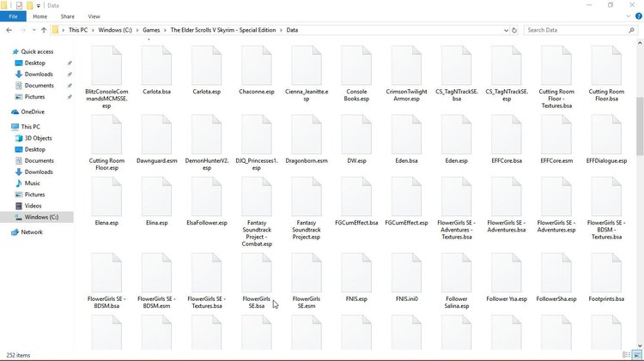Select the FollowerSha.esp file icon
644x361 pixels.
pyautogui.click(x=556, y=273)
